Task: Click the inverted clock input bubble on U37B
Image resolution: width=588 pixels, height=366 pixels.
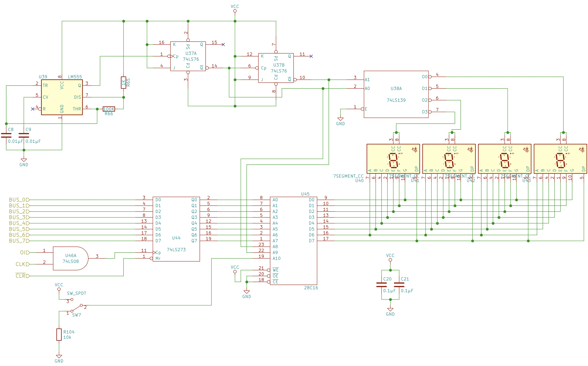Action: click(x=257, y=68)
